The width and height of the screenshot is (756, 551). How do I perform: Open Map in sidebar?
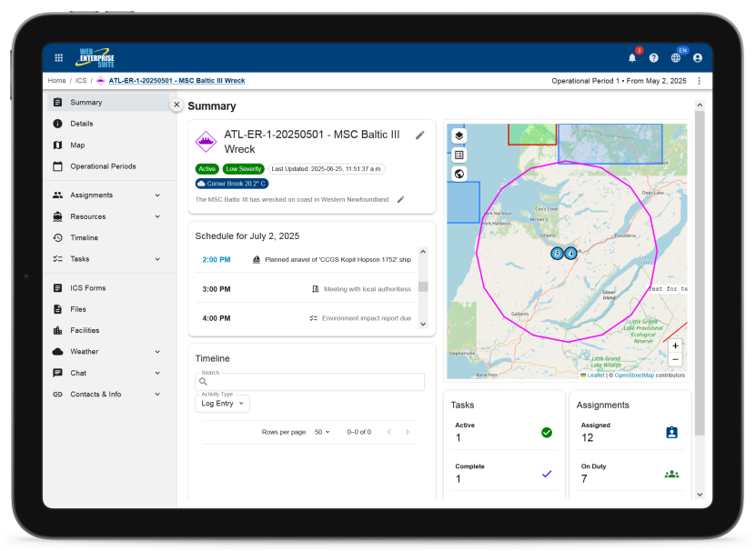[x=108, y=145]
